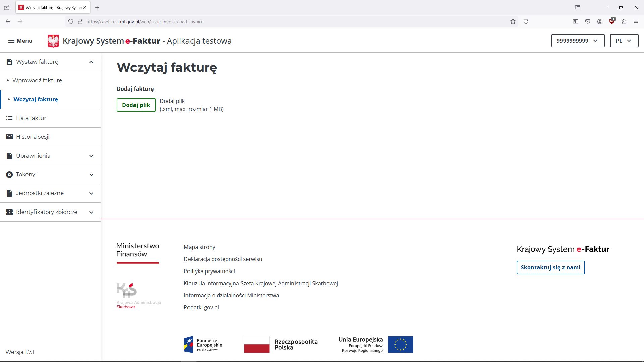Reload the page using refresh icon
644x362 pixels.
526,22
